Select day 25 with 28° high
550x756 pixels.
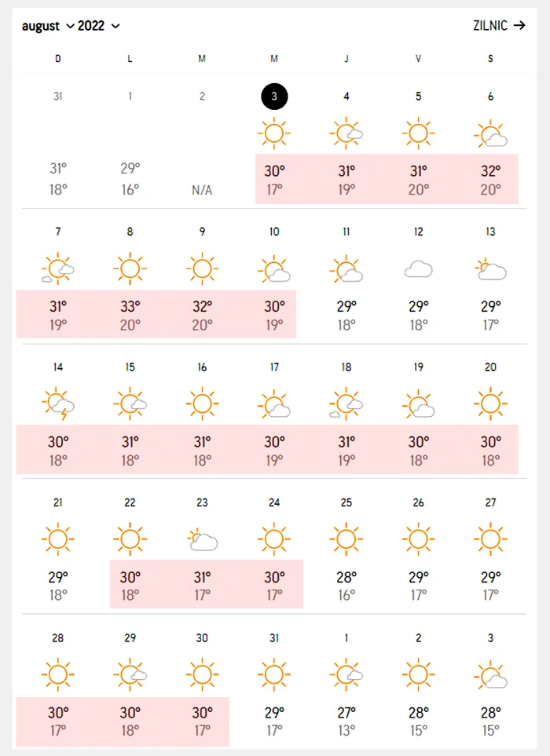(x=346, y=585)
